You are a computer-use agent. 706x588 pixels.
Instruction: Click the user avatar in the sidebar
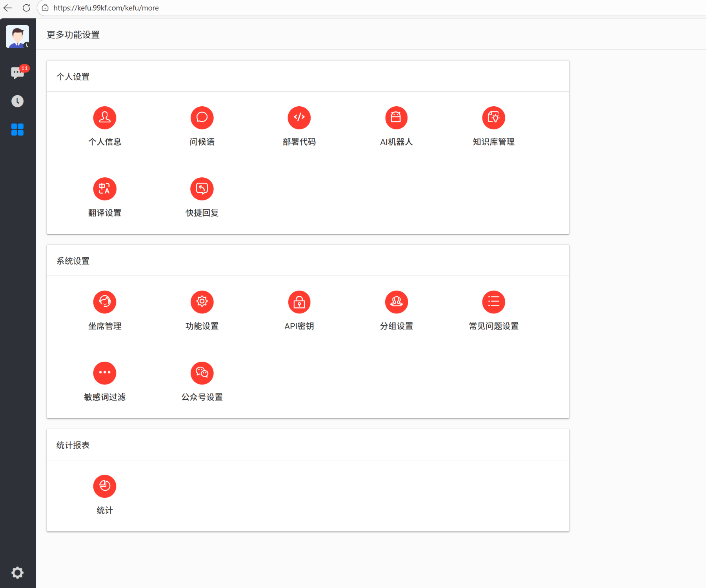click(x=17, y=36)
